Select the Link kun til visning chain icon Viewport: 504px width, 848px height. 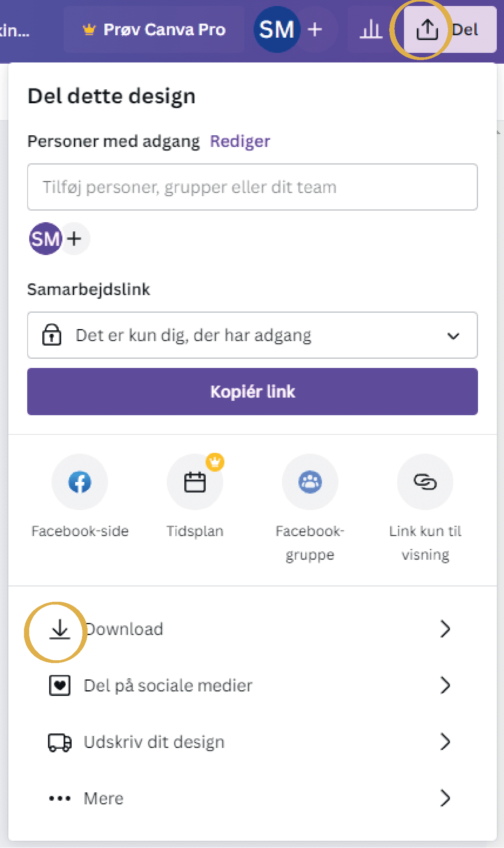point(425,482)
